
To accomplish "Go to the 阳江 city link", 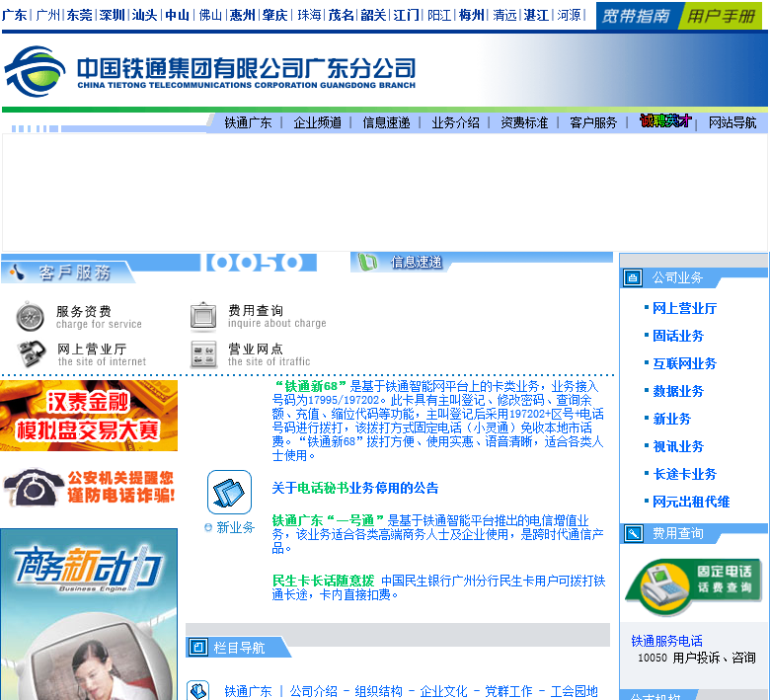I will pyautogui.click(x=439, y=15).
